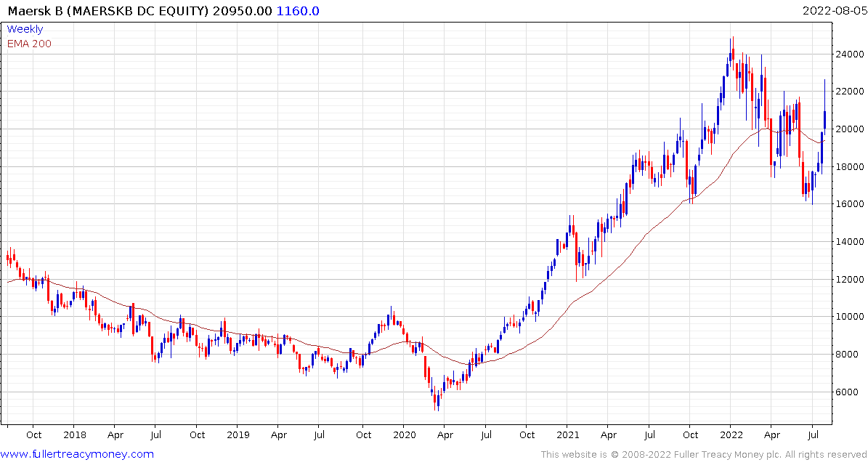The width and height of the screenshot is (868, 465).
Task: Select the 8000 price axis label
Action: pos(848,355)
